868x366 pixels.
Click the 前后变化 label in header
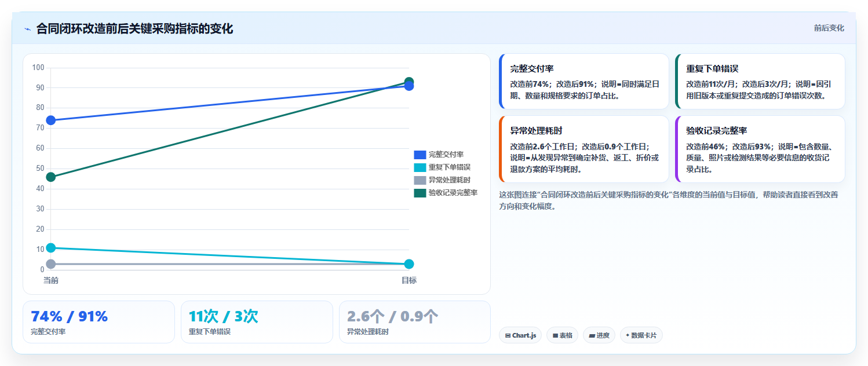tap(829, 28)
